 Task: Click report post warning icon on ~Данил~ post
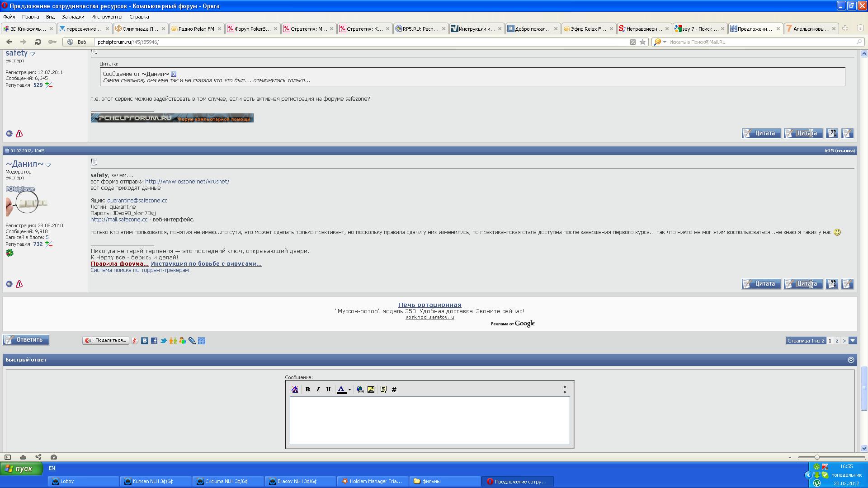19,284
